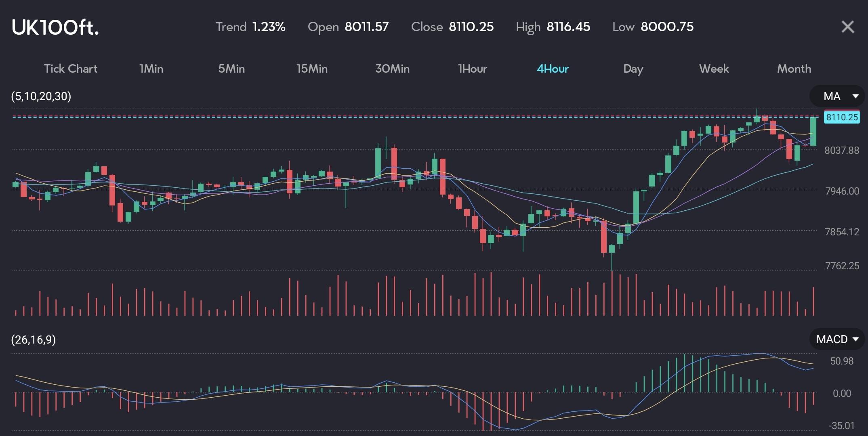This screenshot has height=436, width=868.
Task: Click the (26,16,9) MACD parameters label
Action: point(34,340)
